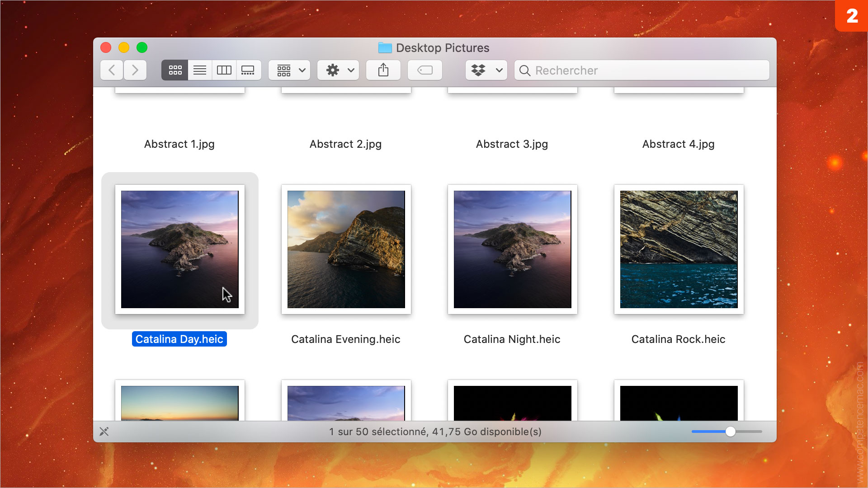Click the Catalina Night.heic file name
This screenshot has width=868, height=488.
[512, 339]
